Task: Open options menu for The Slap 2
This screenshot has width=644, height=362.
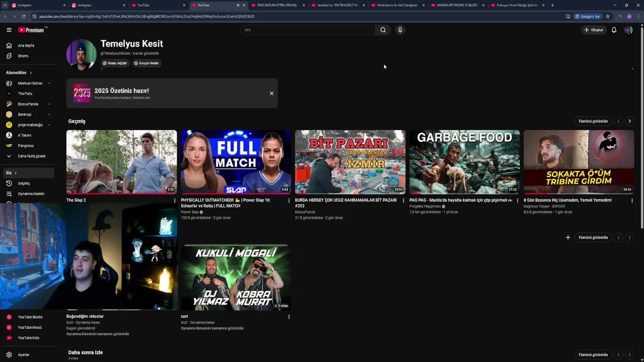Action: [x=175, y=200]
